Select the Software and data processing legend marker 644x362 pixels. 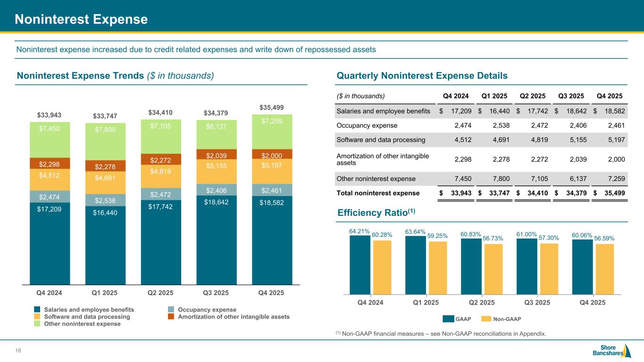click(x=37, y=317)
